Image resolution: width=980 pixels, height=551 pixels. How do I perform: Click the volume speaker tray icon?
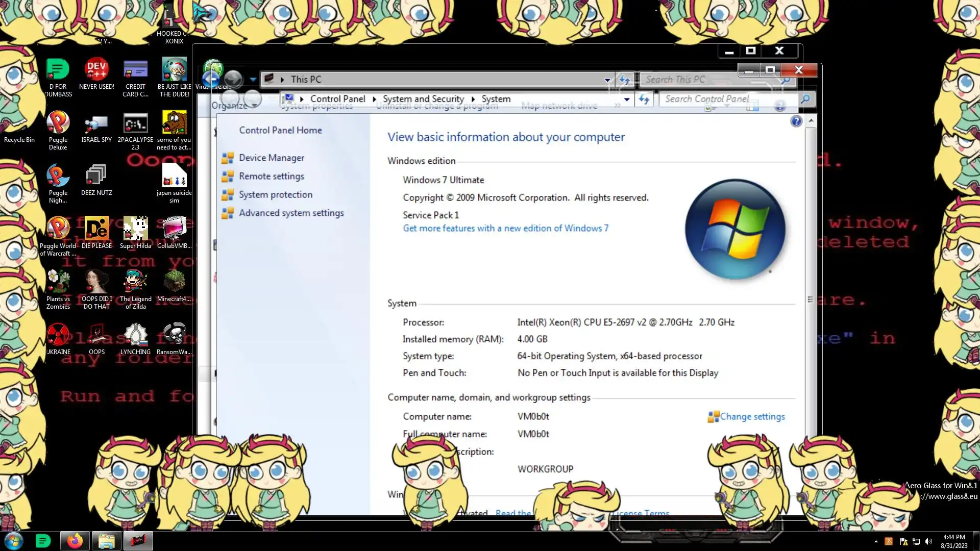(x=928, y=541)
